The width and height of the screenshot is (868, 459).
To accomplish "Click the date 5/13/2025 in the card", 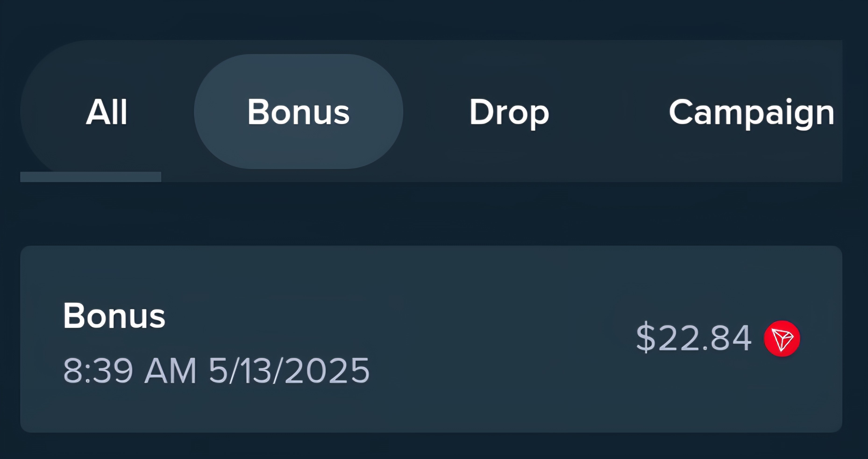I will (x=289, y=370).
